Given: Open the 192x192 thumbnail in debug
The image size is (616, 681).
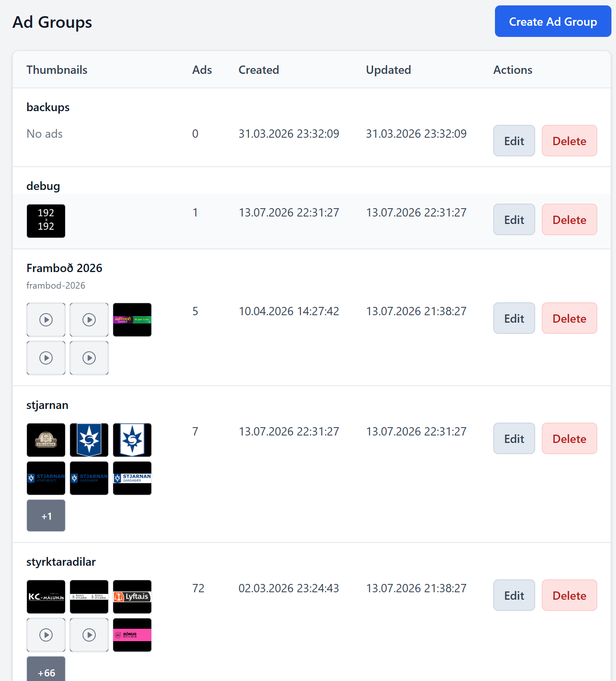Looking at the screenshot, I should pyautogui.click(x=46, y=221).
